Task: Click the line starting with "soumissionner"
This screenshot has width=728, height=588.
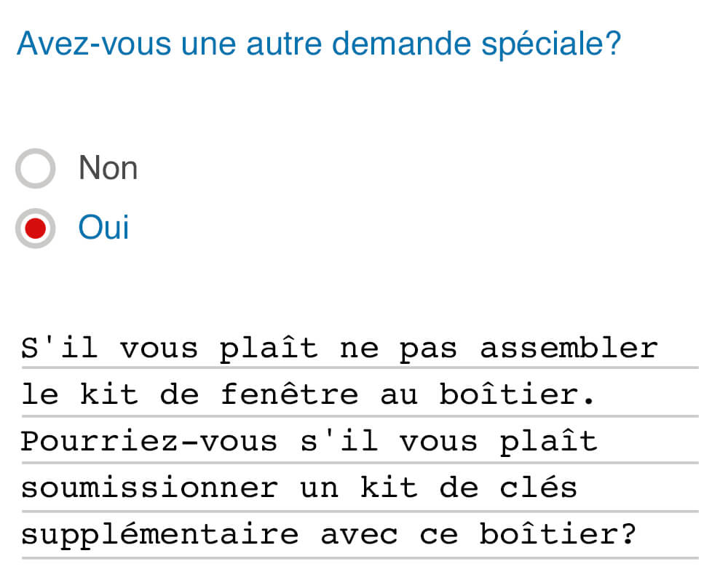Action: tap(298, 488)
